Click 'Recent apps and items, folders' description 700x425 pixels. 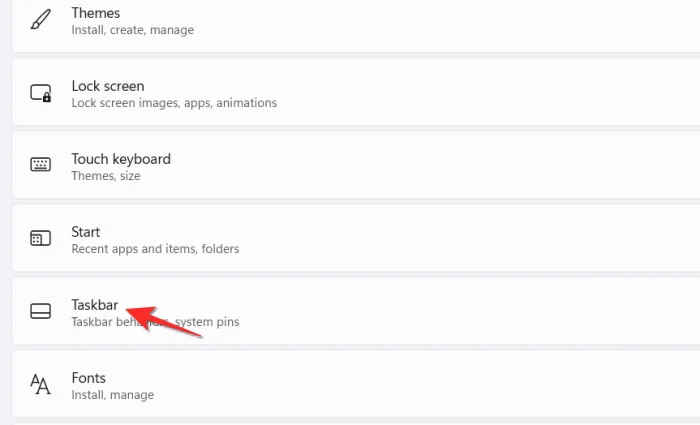pyautogui.click(x=155, y=249)
